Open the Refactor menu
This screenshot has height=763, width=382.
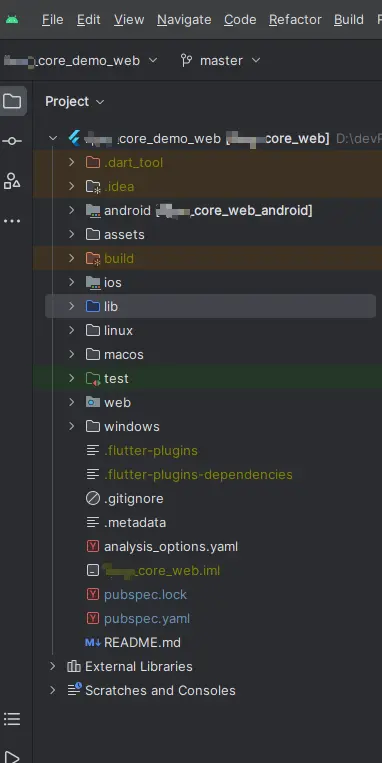295,19
